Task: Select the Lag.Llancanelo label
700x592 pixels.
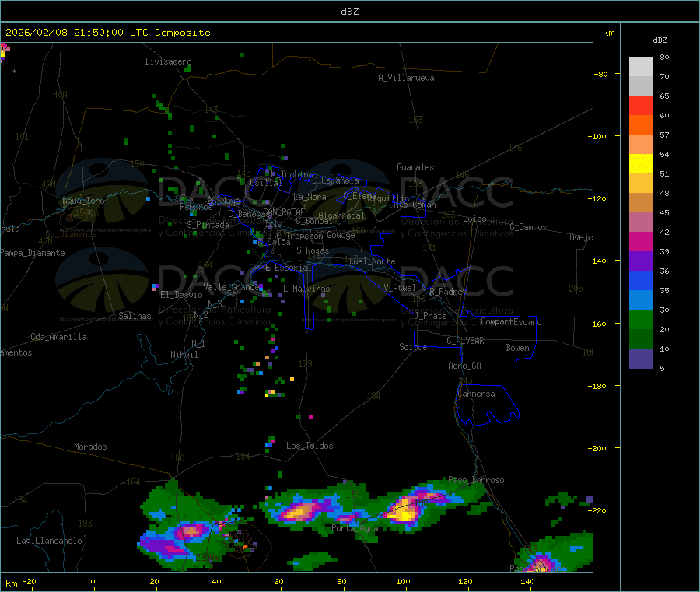Action: pos(49,541)
